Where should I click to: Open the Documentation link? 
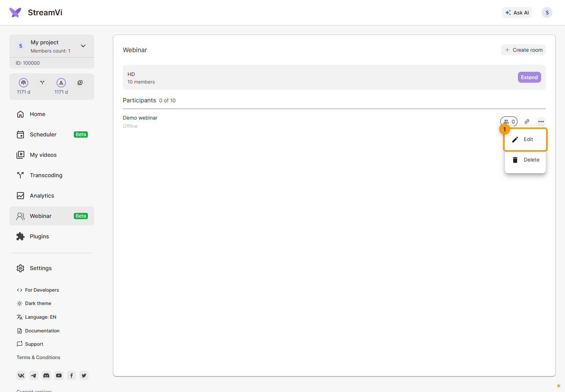(x=38, y=331)
